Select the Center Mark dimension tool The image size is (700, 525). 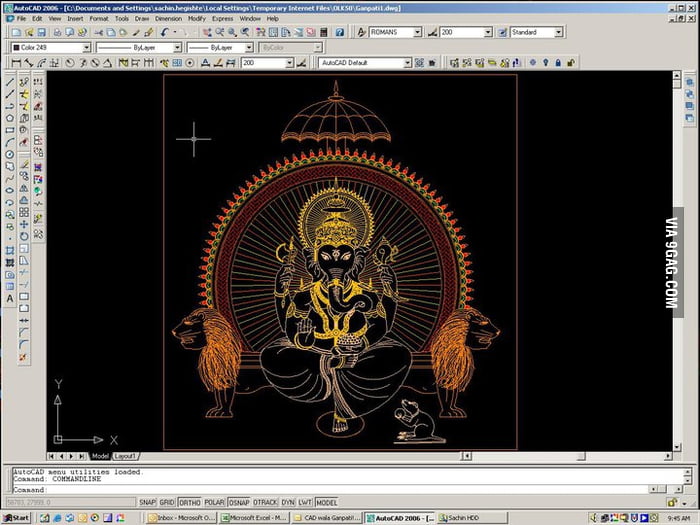pyautogui.click(x=190, y=63)
